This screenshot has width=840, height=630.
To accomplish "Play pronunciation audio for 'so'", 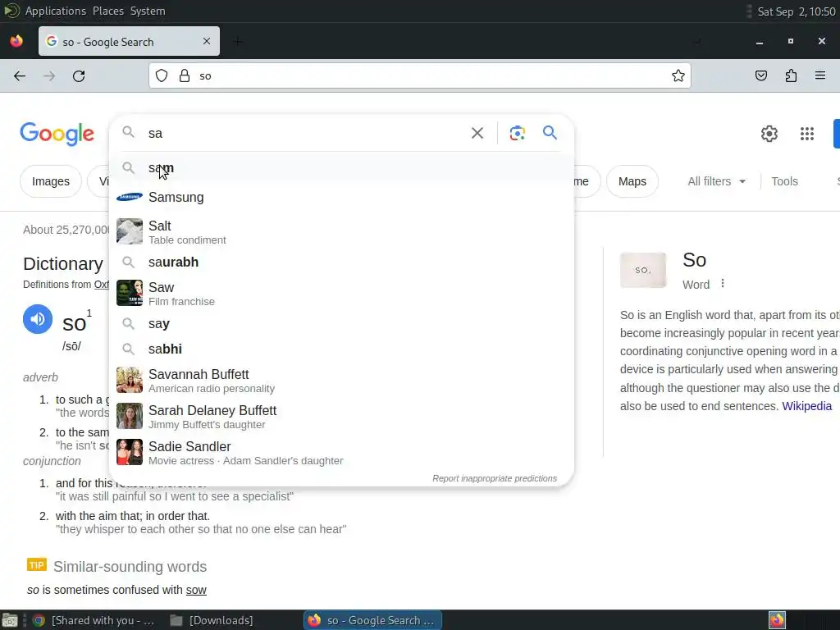I will [x=38, y=319].
